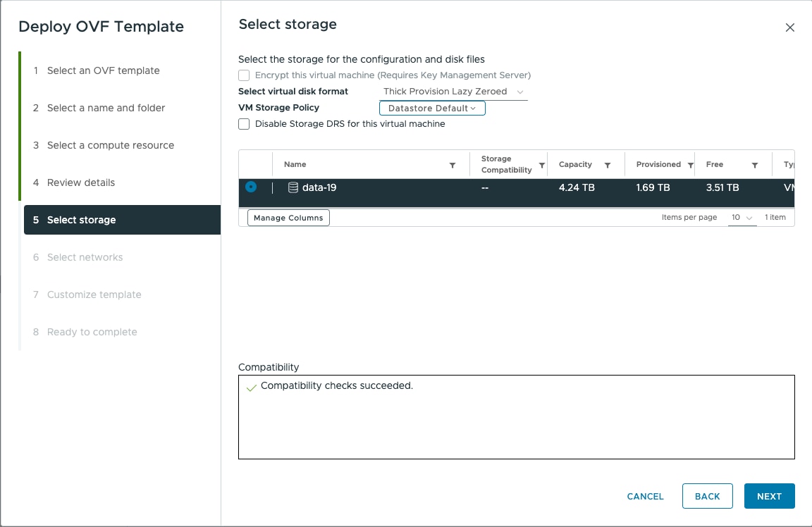The height and width of the screenshot is (527, 812).
Task: Click the Capacity column header
Action: point(575,164)
